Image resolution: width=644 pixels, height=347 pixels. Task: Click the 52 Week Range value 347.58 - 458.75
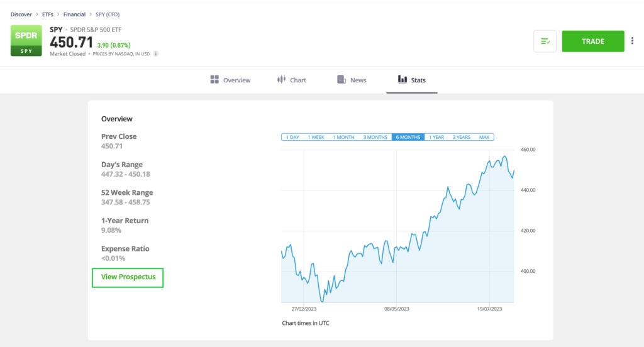[126, 202]
